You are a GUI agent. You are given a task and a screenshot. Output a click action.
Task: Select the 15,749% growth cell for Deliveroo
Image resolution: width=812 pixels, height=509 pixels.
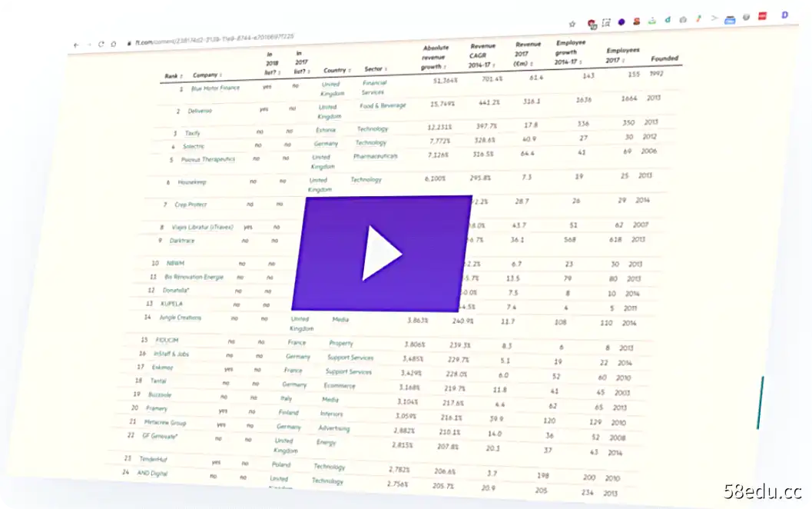442,104
